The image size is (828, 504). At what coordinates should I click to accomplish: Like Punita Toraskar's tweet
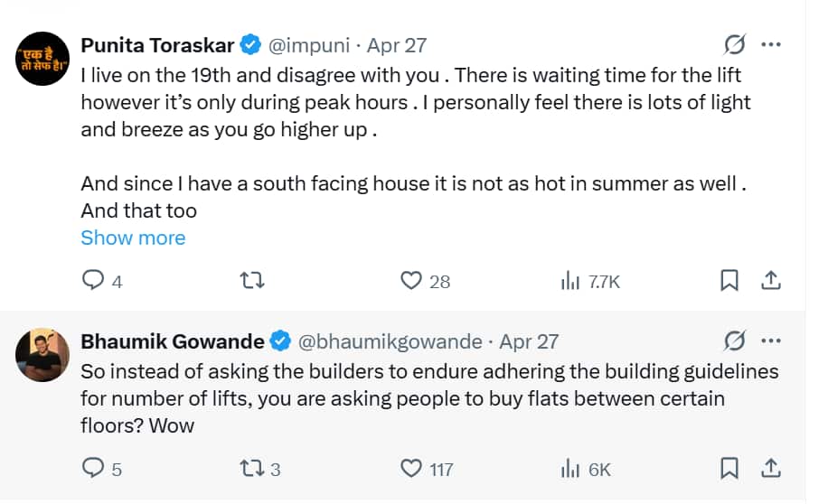coord(412,282)
